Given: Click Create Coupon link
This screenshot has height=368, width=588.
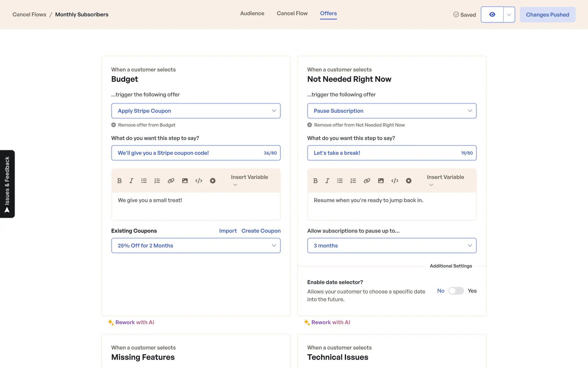Looking at the screenshot, I should tap(261, 231).
